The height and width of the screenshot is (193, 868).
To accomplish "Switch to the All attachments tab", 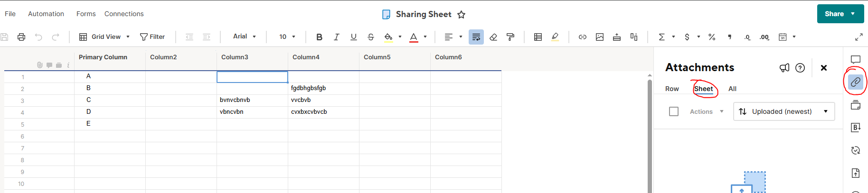I will [732, 89].
